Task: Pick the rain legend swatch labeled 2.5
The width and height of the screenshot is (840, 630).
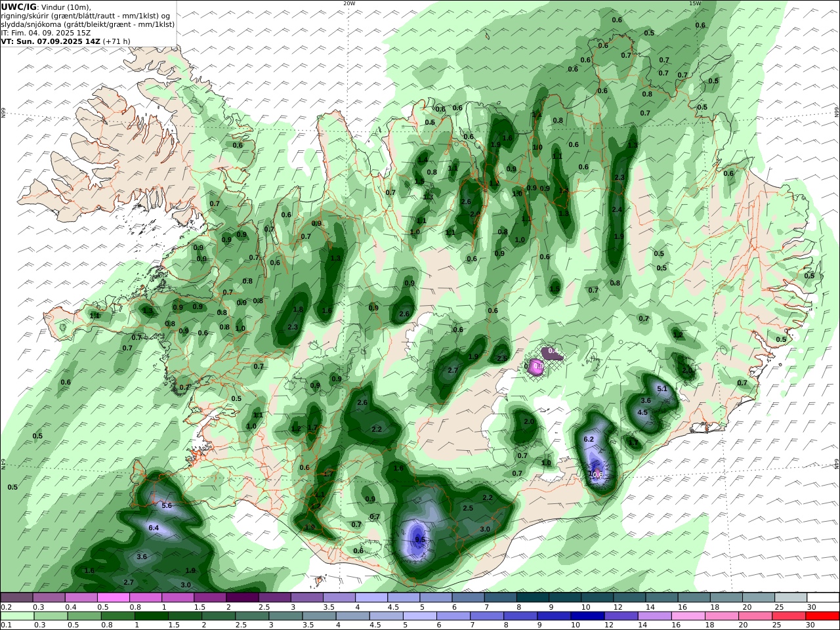Action: pos(251,616)
